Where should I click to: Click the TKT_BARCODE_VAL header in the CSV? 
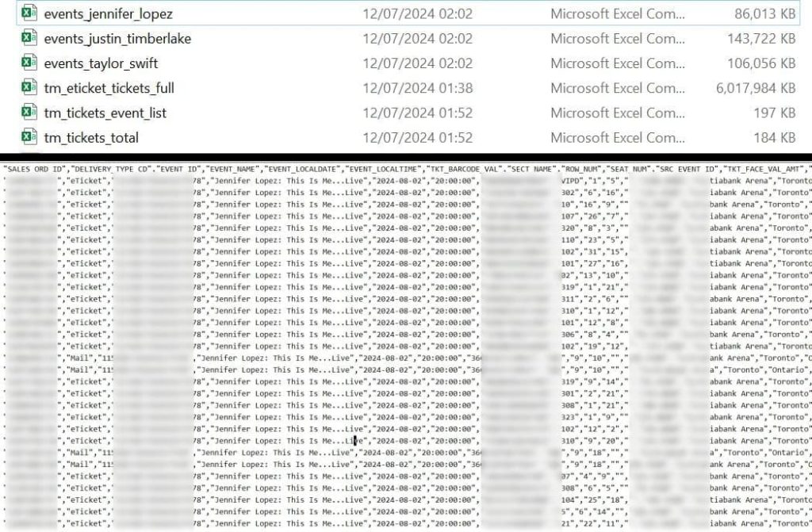click(466, 169)
